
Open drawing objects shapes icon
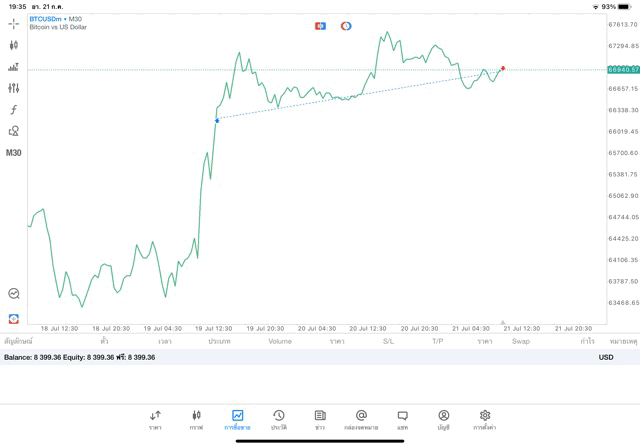14,131
